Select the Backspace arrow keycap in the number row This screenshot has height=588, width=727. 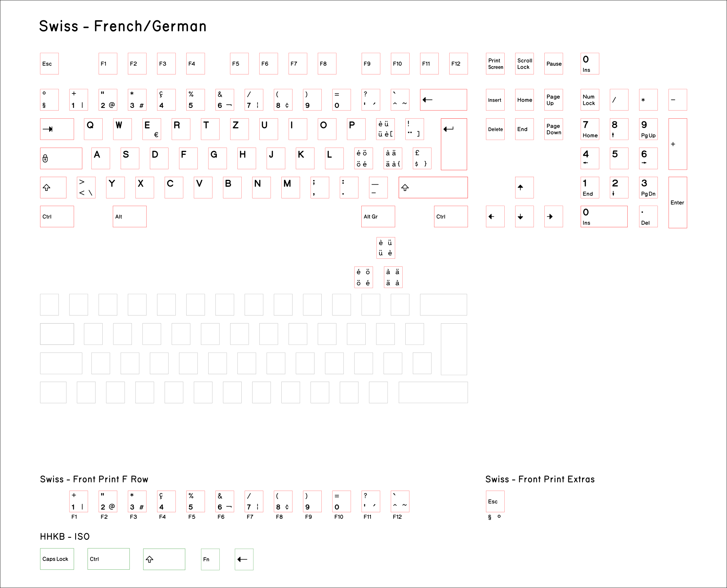[443, 100]
